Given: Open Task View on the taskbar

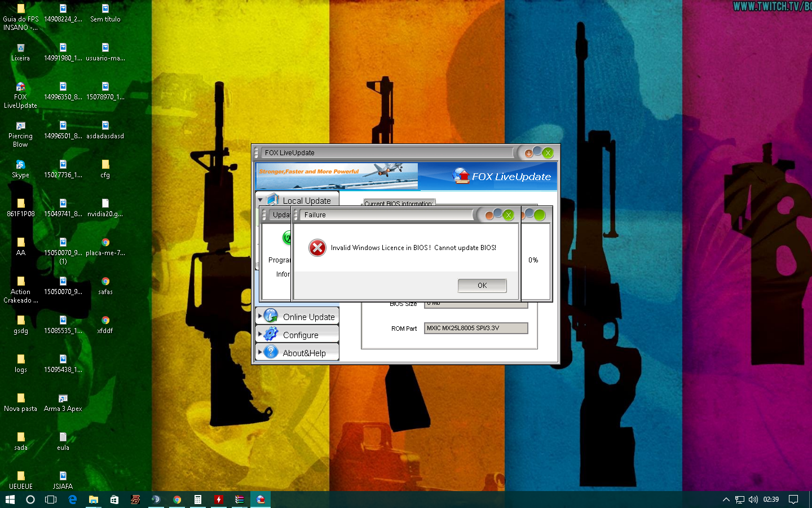Looking at the screenshot, I should pyautogui.click(x=51, y=500).
